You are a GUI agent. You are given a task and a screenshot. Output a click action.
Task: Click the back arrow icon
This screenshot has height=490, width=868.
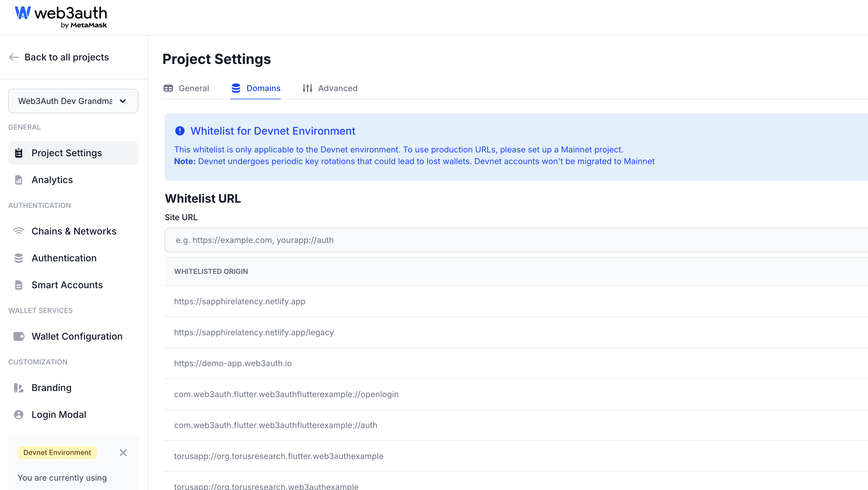pyautogui.click(x=14, y=57)
